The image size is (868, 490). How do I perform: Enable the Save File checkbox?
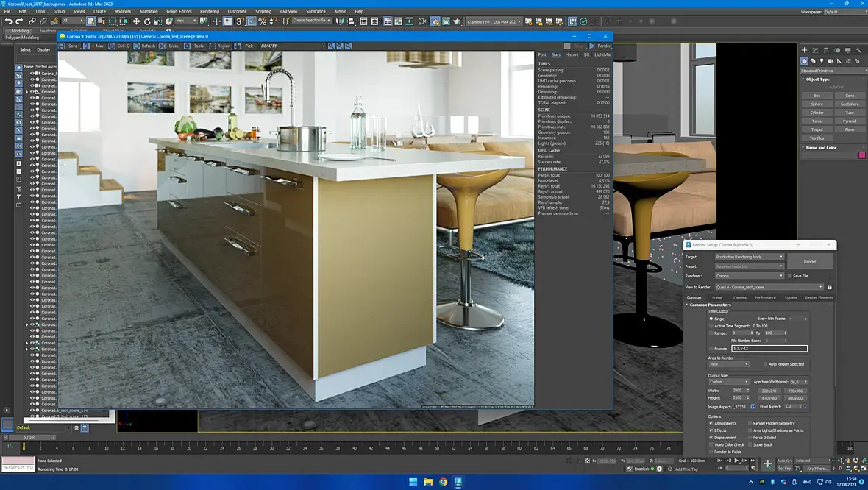tap(789, 276)
